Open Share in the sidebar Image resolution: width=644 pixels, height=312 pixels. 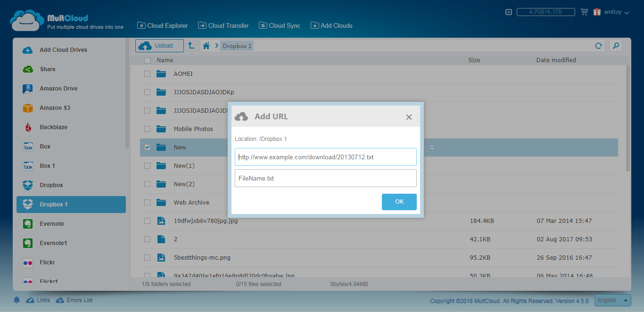[71, 69]
